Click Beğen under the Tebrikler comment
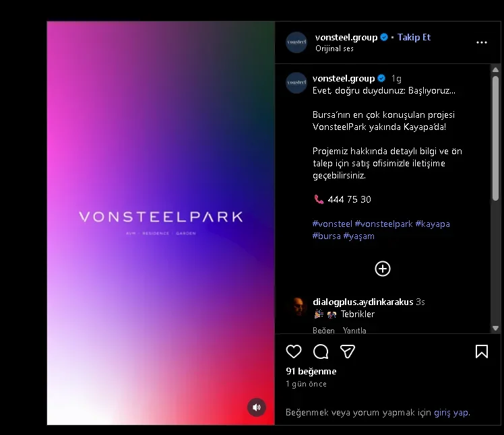 tap(323, 330)
